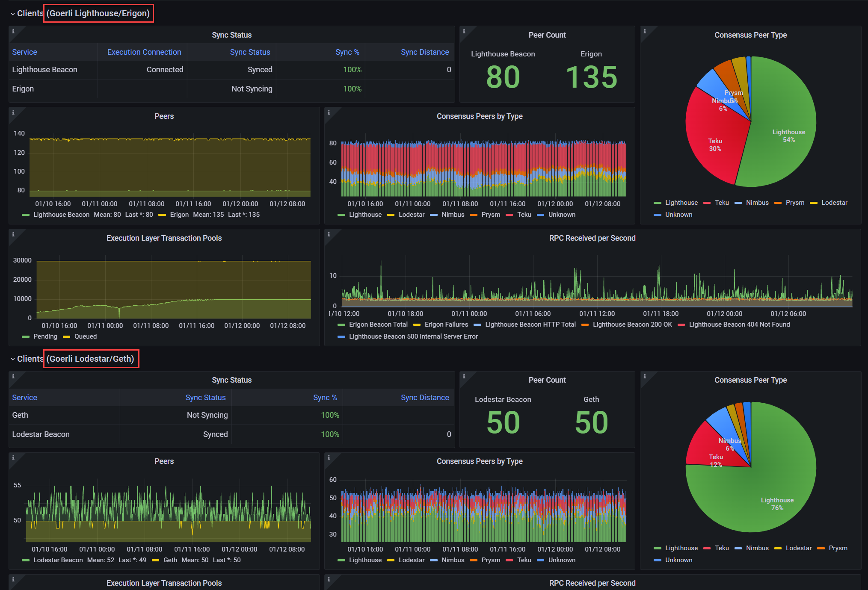Toggle Nimbus series in top Consensus Peers by Type legend
Viewport: 868px width, 590px height.
tap(453, 215)
